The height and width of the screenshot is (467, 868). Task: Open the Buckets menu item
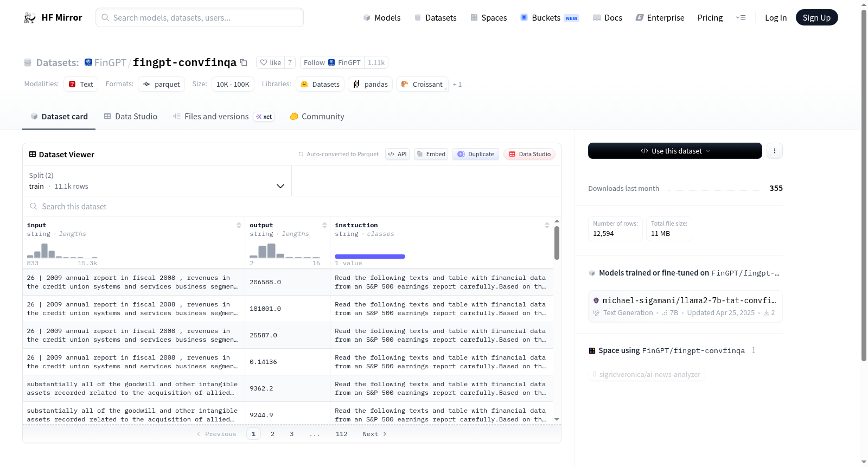[550, 18]
